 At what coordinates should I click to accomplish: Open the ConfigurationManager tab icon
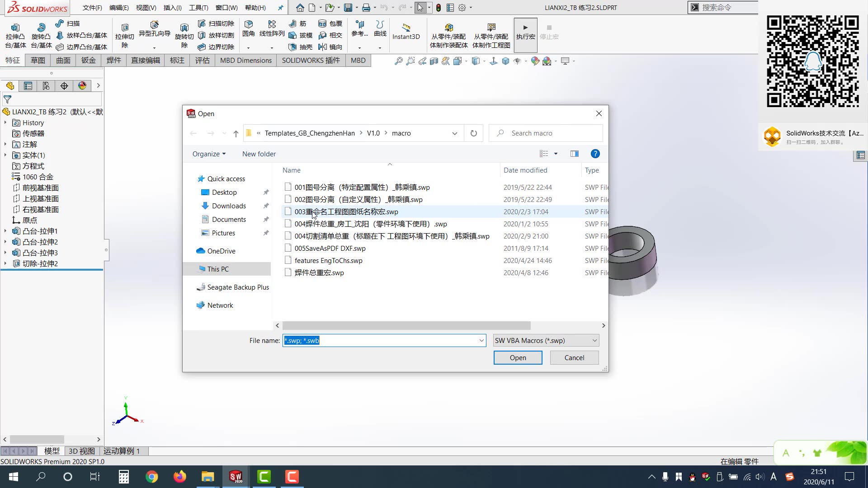coord(46,86)
